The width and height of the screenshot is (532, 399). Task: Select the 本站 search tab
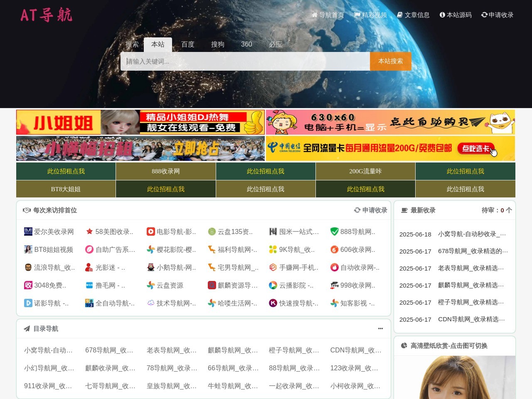[x=158, y=44]
